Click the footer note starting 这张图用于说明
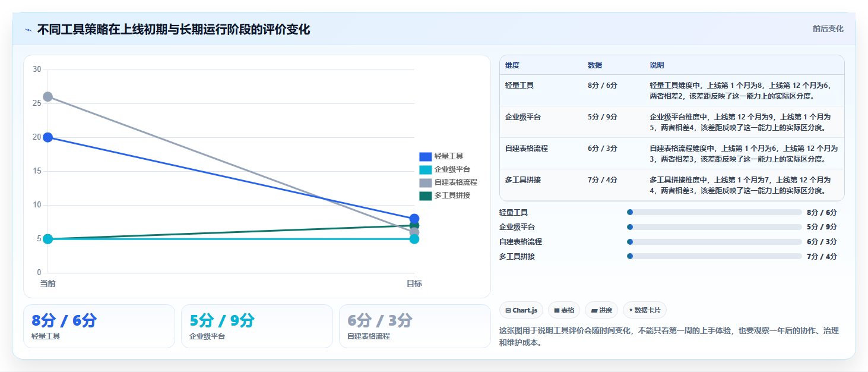 (669, 336)
